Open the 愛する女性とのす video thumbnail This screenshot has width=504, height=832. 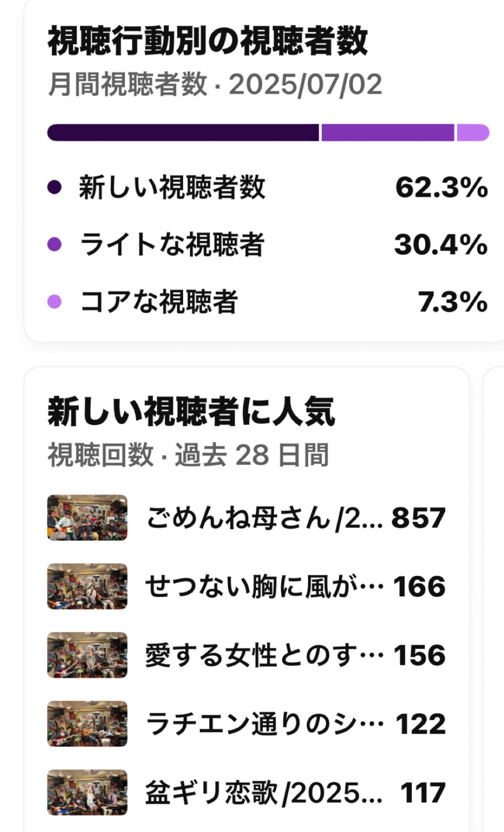[87, 655]
